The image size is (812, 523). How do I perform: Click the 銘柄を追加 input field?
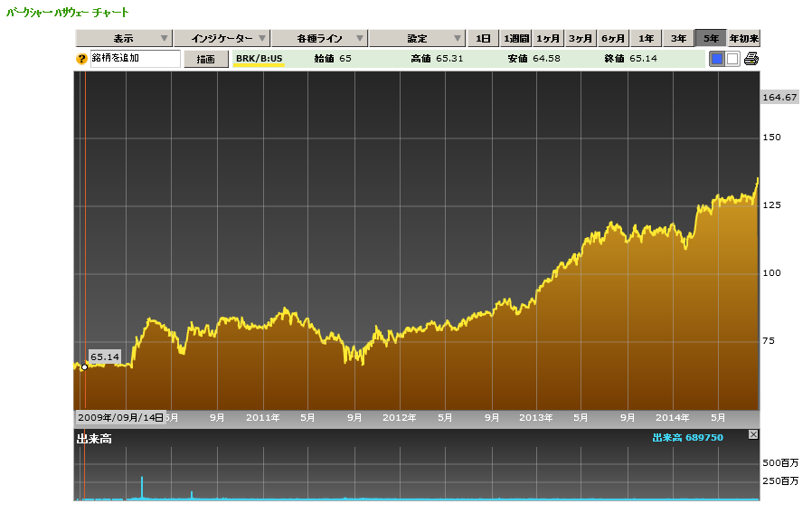click(135, 59)
